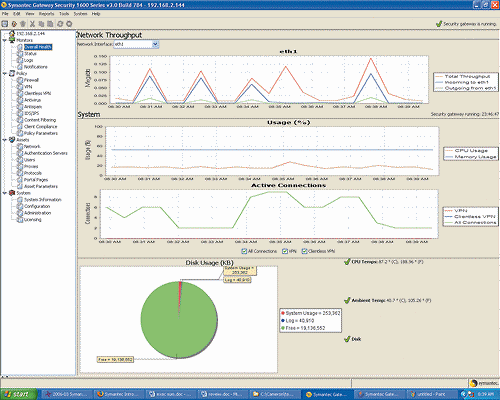Viewport: 500px width, 400px height.
Task: Click the symantec logo in status bar
Action: point(484,383)
